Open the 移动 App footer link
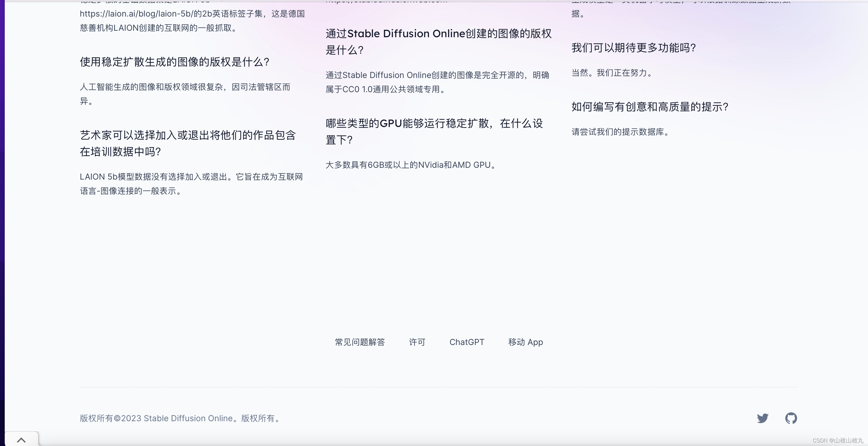The image size is (868, 446). point(526,342)
